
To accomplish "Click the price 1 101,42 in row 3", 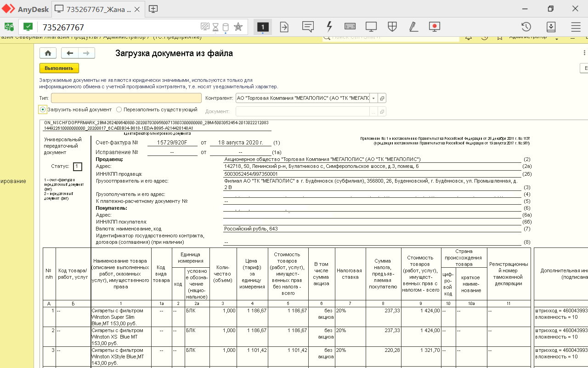I will tap(253, 356).
